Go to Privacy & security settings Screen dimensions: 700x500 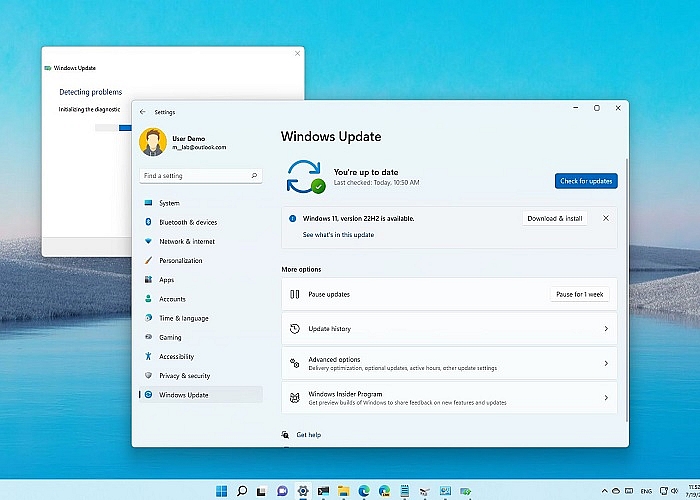click(x=201, y=376)
